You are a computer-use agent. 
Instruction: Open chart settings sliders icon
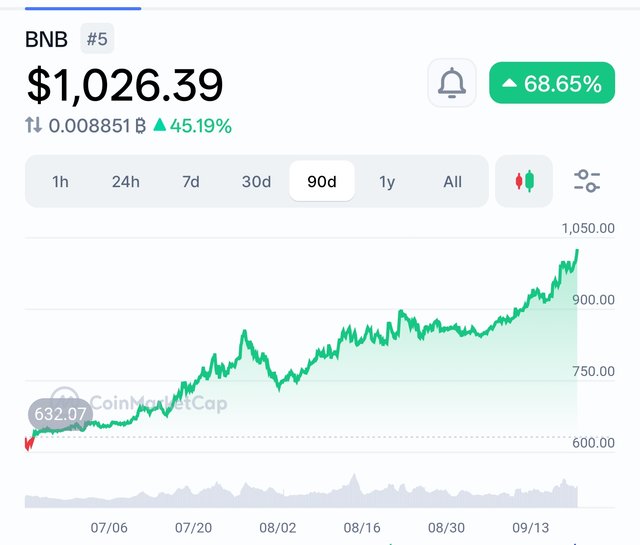click(x=587, y=181)
